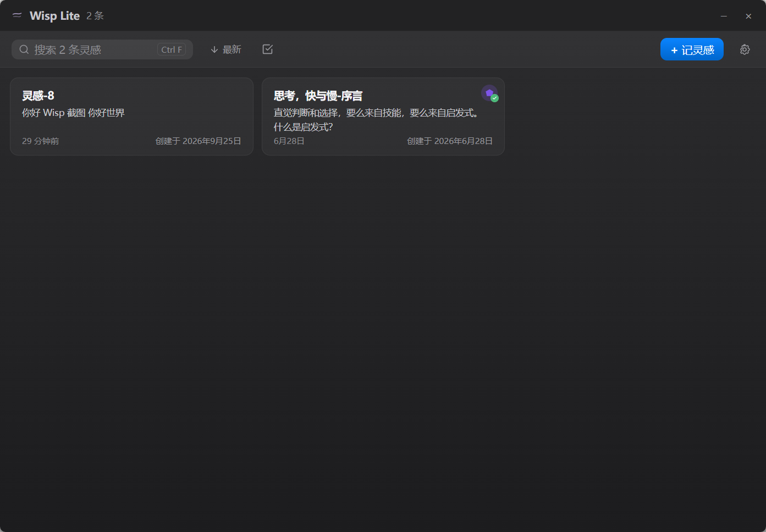
Task: Click the Wisp Lite title text
Action: [55, 16]
